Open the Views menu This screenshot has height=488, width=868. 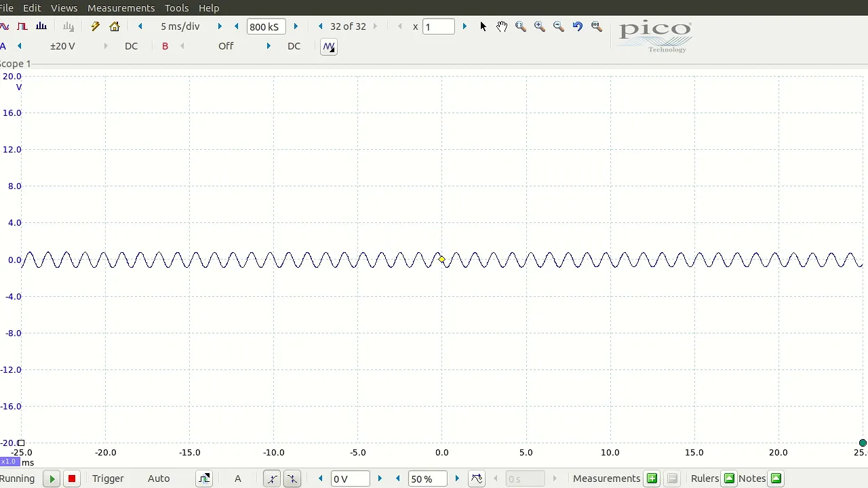(x=64, y=7)
